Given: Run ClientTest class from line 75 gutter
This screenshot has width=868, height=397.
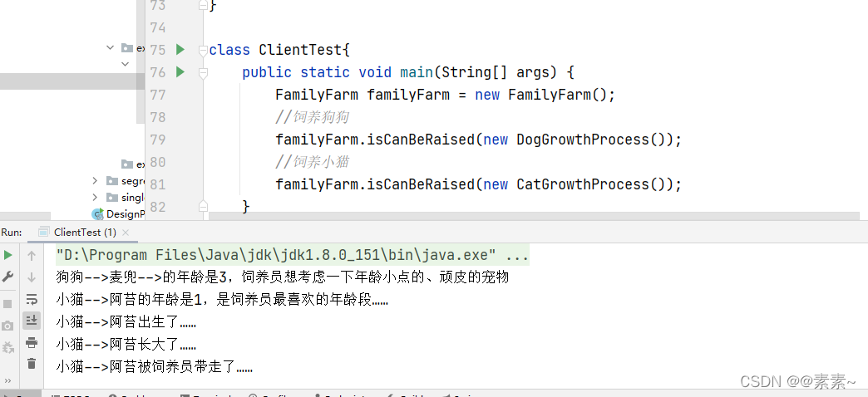Looking at the screenshot, I should [x=180, y=50].
